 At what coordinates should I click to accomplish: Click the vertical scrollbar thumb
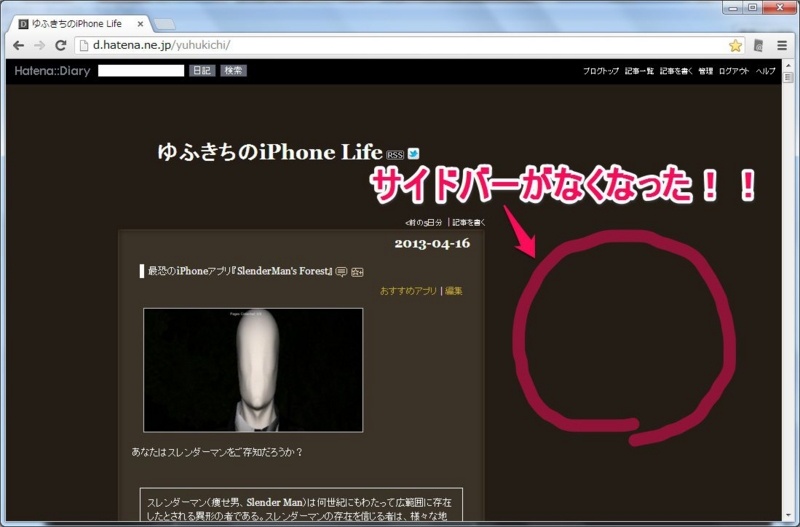tap(788, 77)
